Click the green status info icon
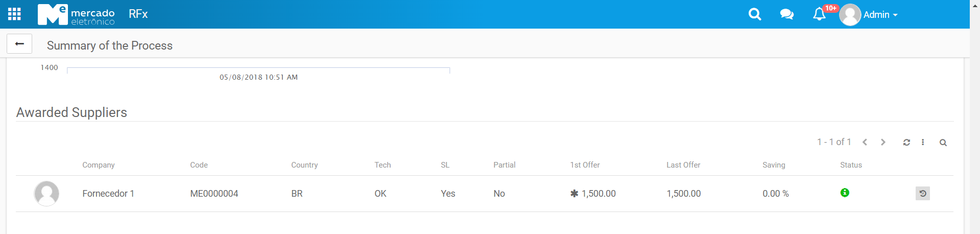 (x=845, y=193)
